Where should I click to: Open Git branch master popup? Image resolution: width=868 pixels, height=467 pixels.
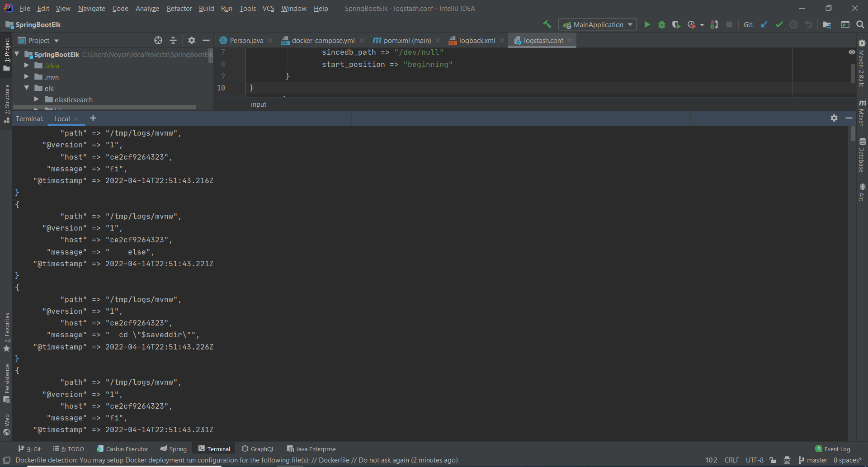point(813,460)
